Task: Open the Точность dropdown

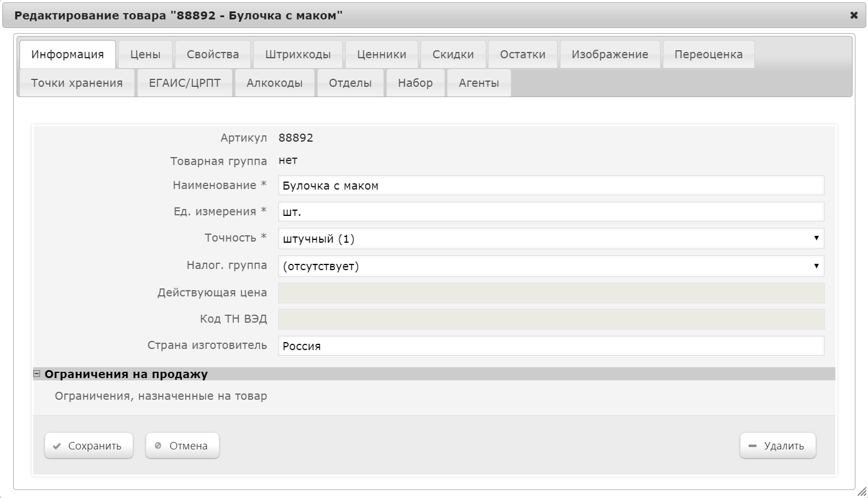Action: click(551, 239)
